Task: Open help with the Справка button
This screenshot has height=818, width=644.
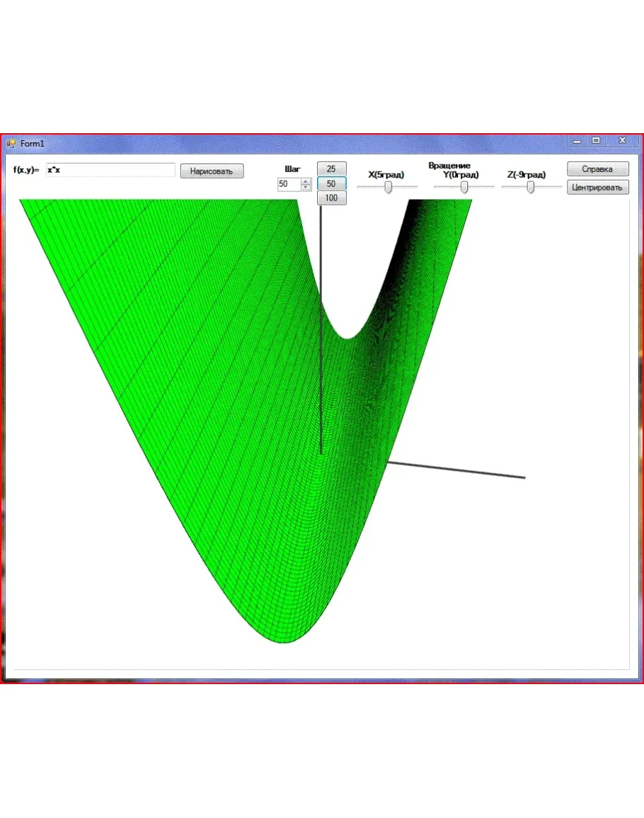Action: point(597,169)
